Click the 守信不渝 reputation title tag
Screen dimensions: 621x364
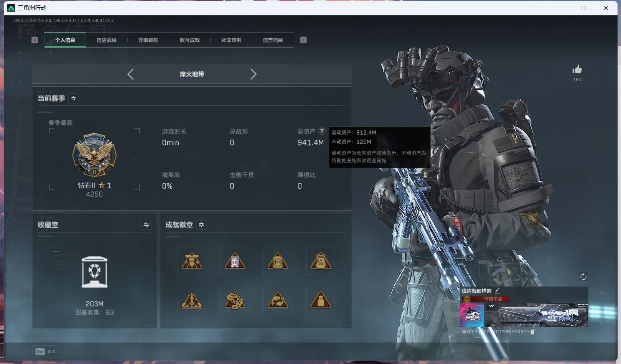click(486, 299)
